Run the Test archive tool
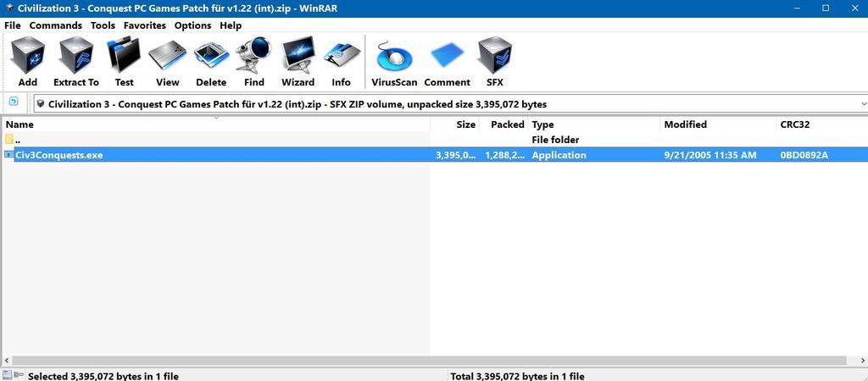The image size is (868, 381). (124, 61)
